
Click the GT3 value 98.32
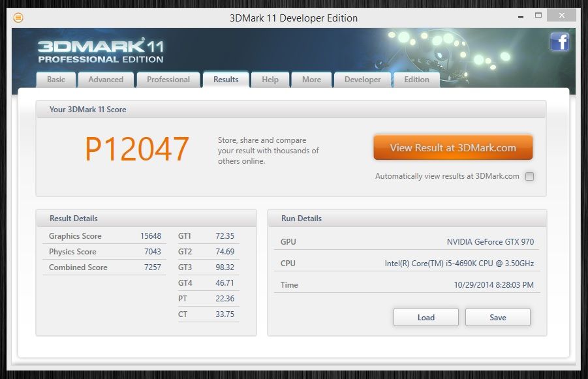click(x=224, y=267)
